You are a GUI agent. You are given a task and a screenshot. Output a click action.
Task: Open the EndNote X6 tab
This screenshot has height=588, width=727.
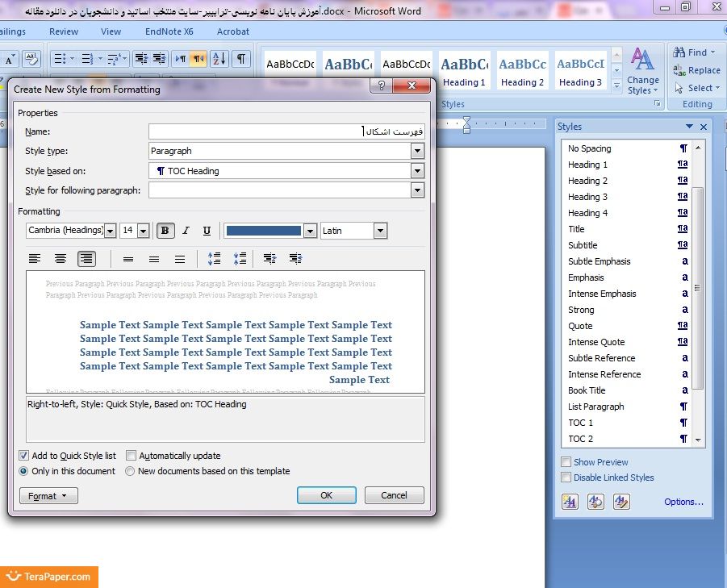click(169, 31)
